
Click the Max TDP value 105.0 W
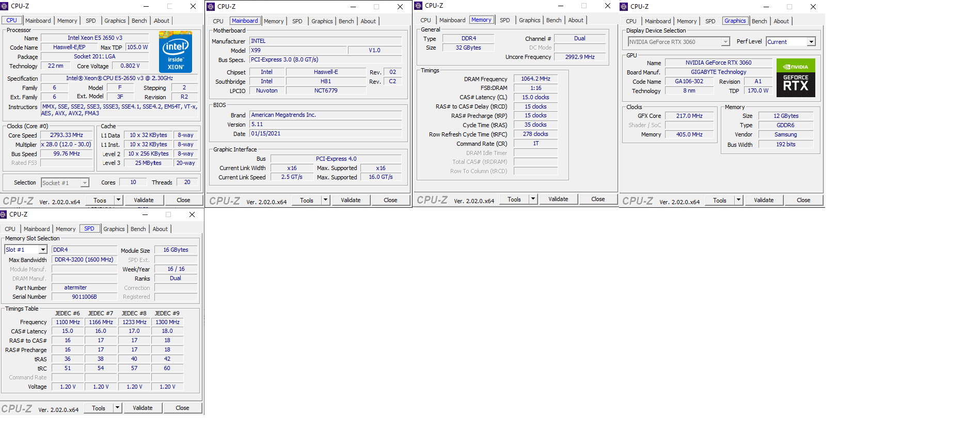point(137,47)
